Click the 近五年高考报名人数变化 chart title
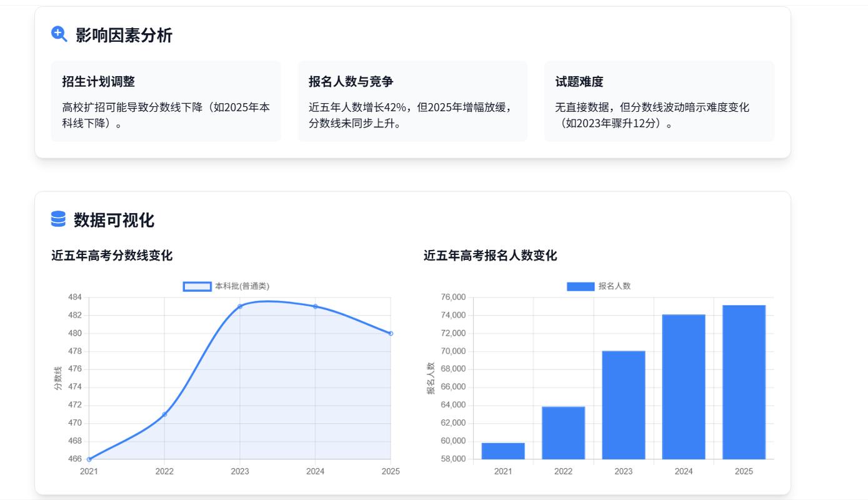The image size is (868, 500). click(491, 256)
